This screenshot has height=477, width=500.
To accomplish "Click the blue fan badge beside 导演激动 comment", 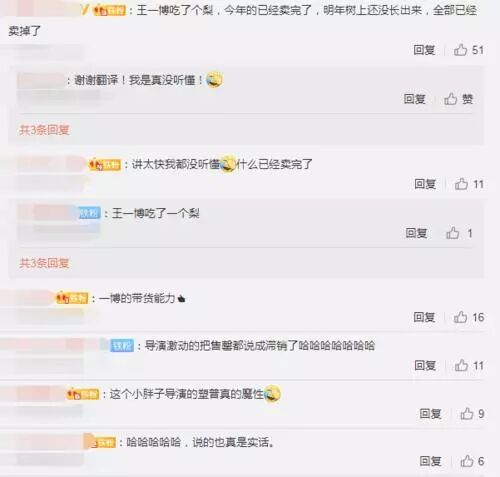I will pyautogui.click(x=122, y=346).
